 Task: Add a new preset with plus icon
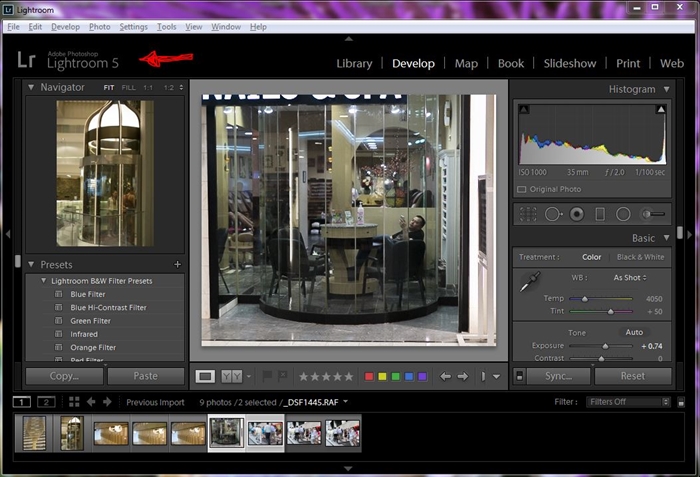point(177,265)
